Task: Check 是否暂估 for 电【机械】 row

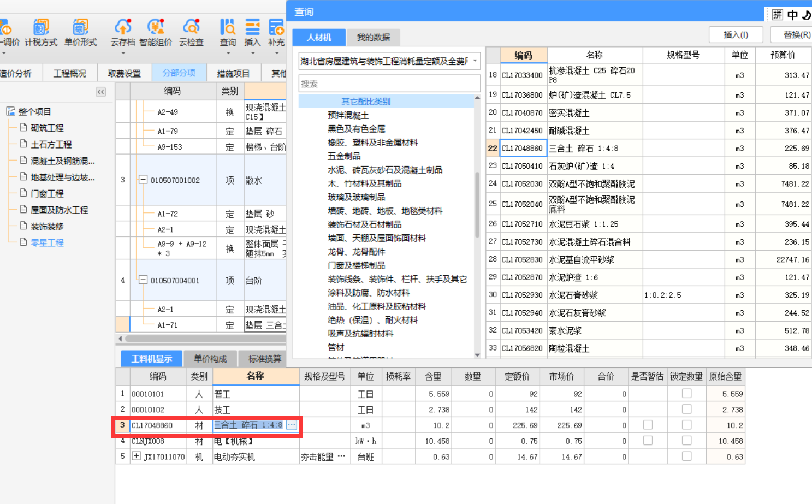Action: pyautogui.click(x=648, y=440)
